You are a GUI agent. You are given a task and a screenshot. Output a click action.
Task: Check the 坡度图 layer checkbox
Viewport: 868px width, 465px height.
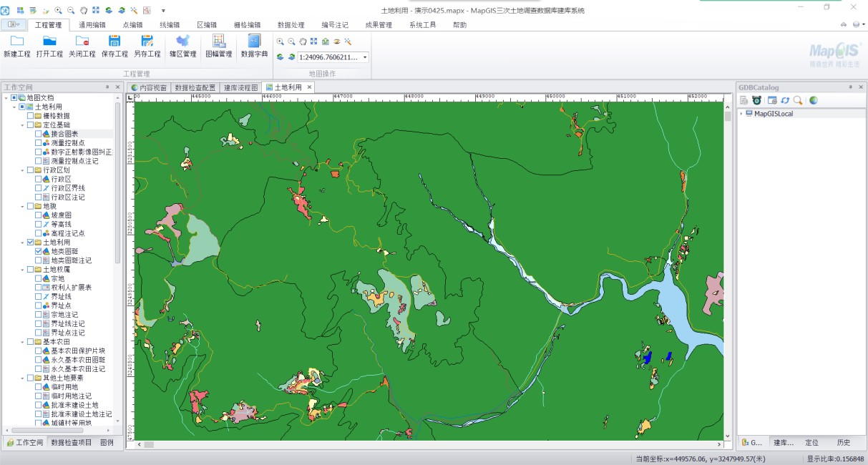tap(39, 215)
